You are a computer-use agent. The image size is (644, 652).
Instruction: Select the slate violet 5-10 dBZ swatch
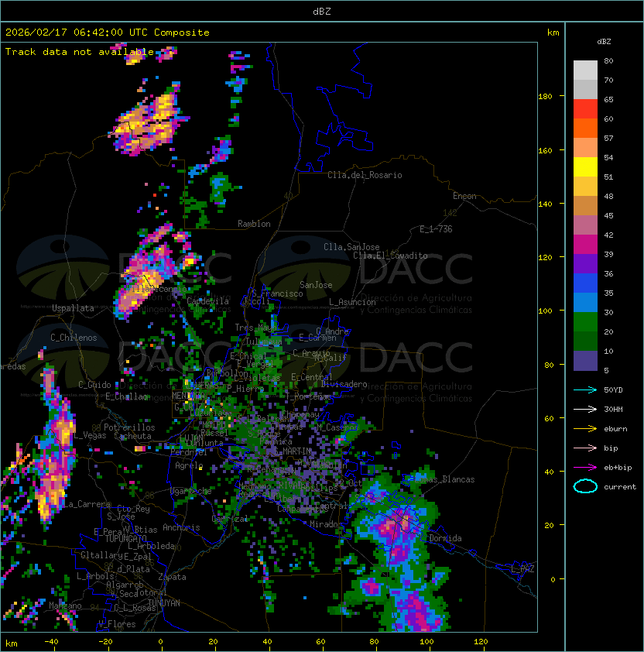click(585, 361)
